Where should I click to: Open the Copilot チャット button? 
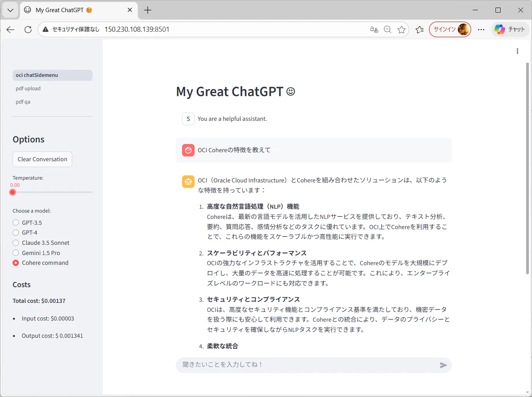(x=510, y=29)
